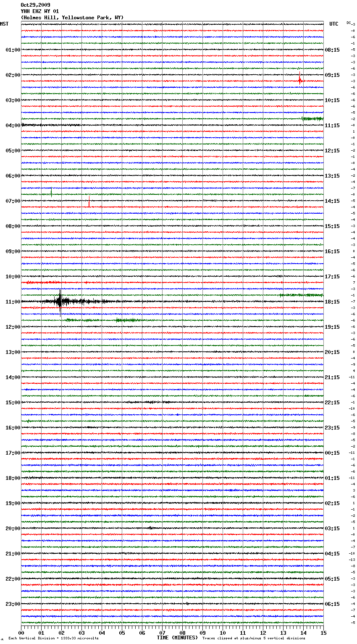The width and height of the screenshot is (357, 644).
Task: Click 'Each Vertical Division = 1333.33 microvolts' note
Action: point(53,638)
